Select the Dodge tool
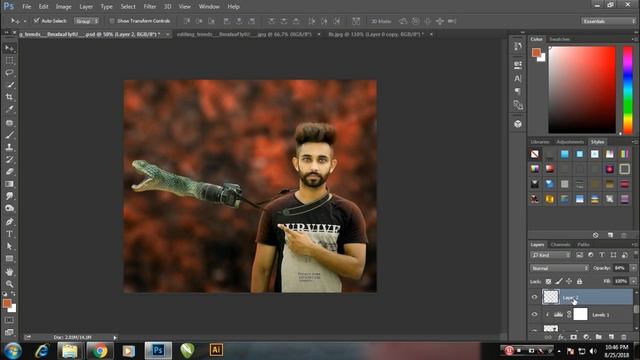Screen dimensions: 640x360 coord(9,208)
